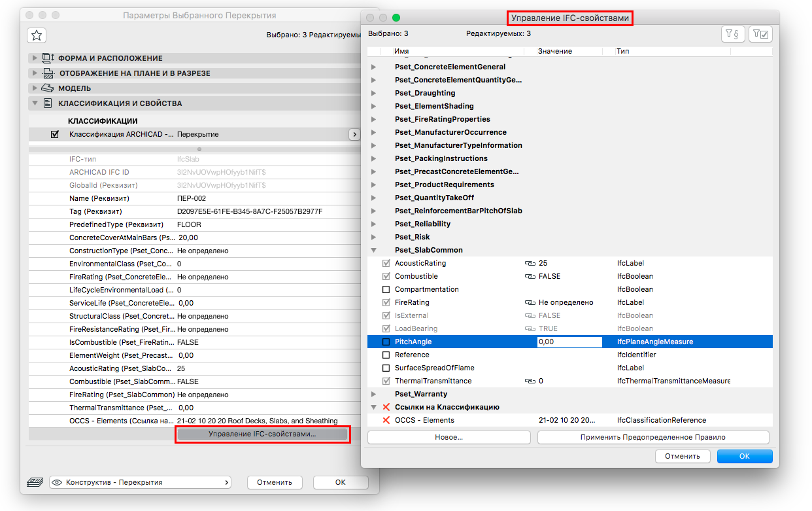Screen dimensions: 812x511
Task: Click red X beside OCCS - Elements
Action: (x=386, y=420)
